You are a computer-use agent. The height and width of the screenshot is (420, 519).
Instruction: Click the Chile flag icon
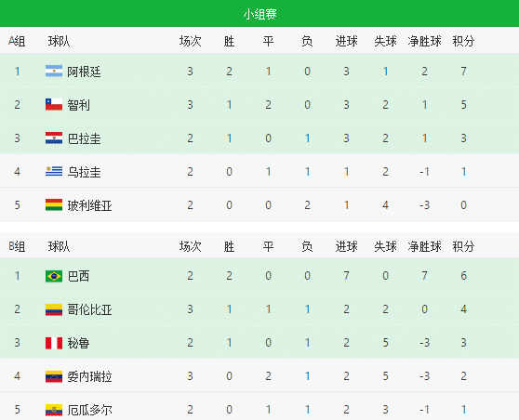(x=54, y=104)
